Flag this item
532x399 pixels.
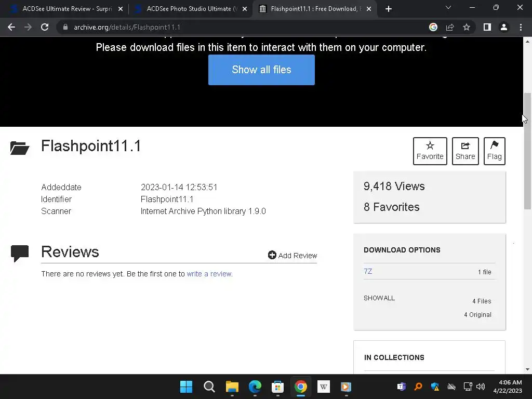[495, 151]
